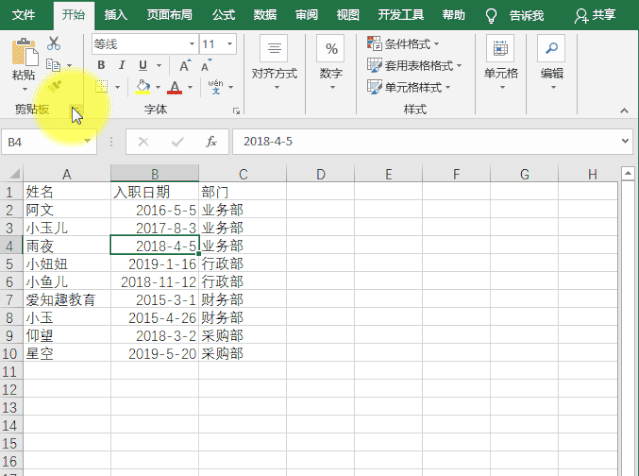Collapse the ribbon with up chevron
Viewport: 639px width, 476px height.
point(624,110)
